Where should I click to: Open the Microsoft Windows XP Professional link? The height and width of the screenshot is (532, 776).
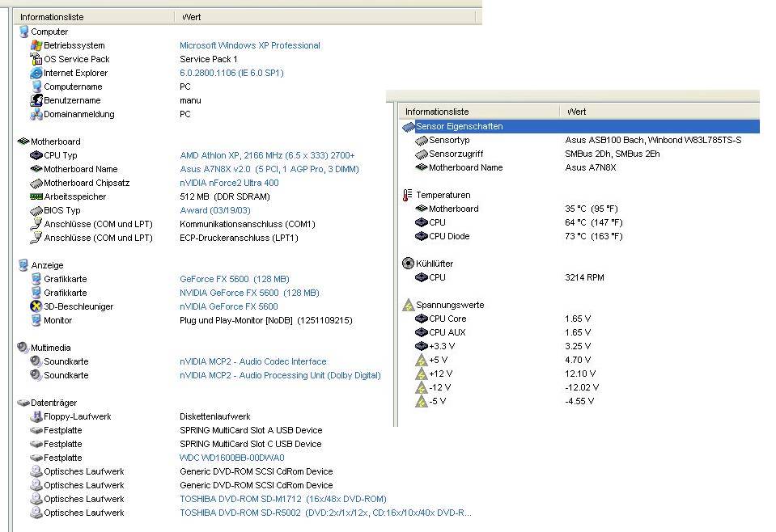click(x=250, y=45)
